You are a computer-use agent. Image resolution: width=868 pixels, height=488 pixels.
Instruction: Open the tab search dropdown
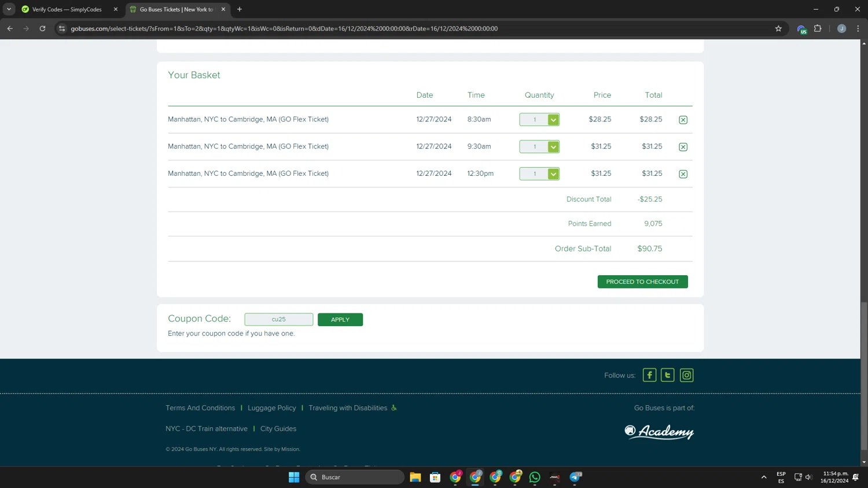tap(9, 9)
